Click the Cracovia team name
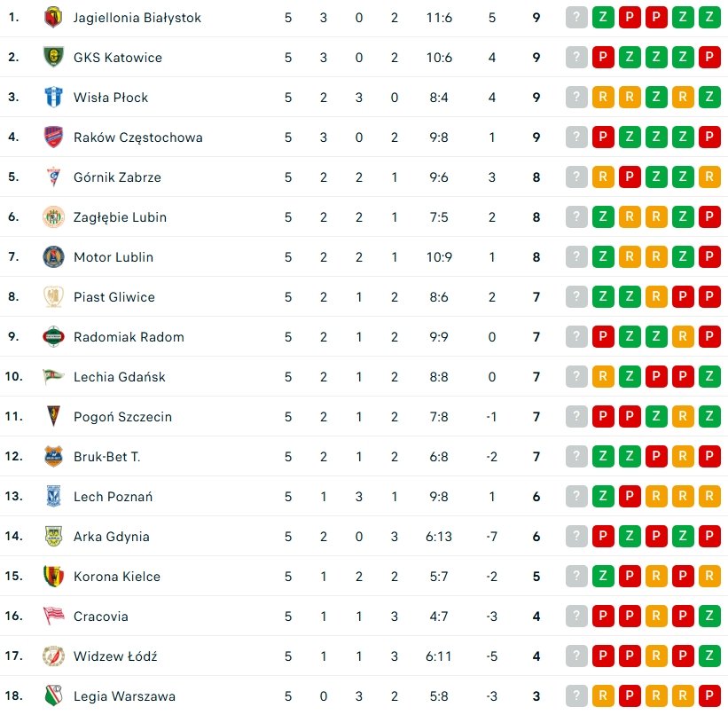 click(100, 617)
